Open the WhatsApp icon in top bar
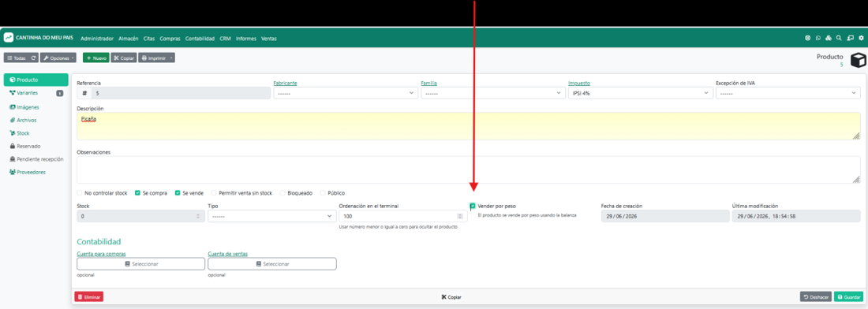 click(818, 38)
